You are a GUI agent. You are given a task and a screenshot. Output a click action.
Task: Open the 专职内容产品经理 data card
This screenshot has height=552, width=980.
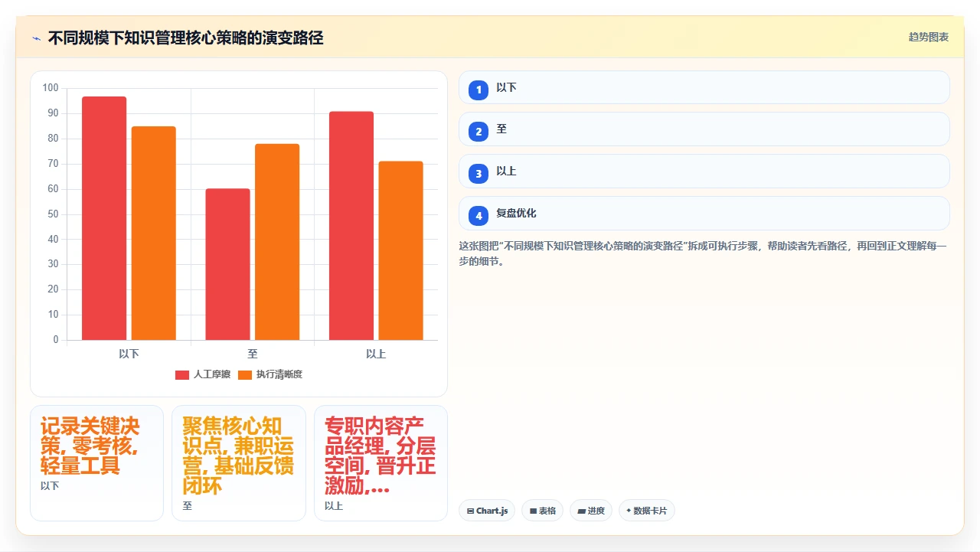point(381,463)
